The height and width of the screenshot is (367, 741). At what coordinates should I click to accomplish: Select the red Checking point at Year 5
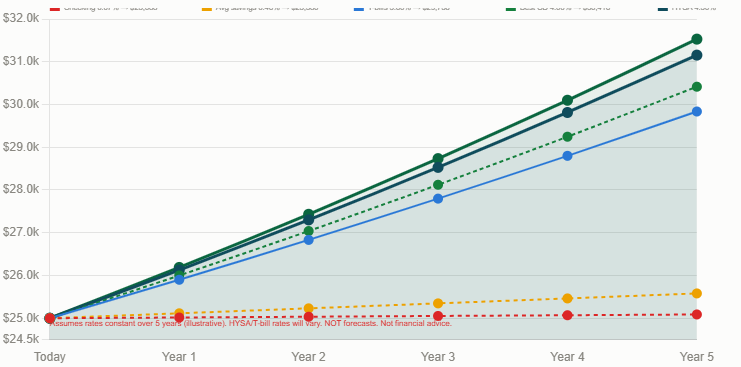pyautogui.click(x=697, y=314)
